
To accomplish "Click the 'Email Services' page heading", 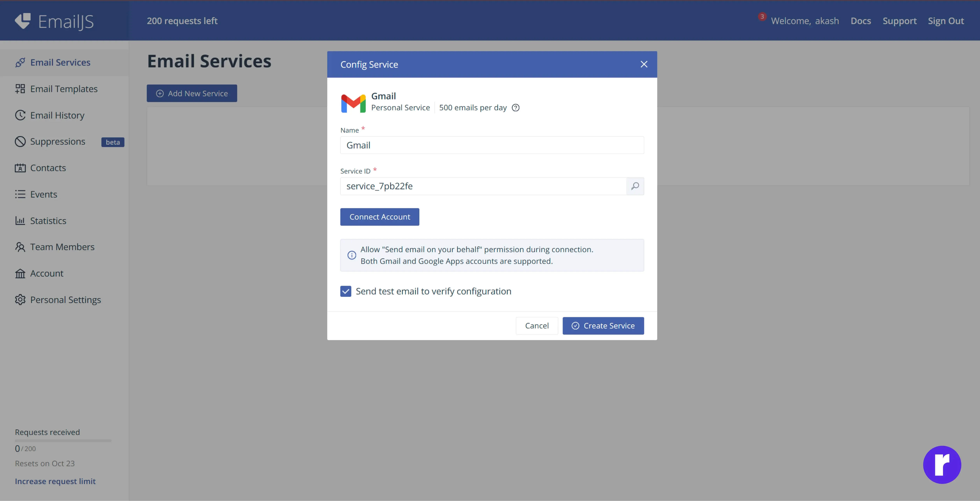I will (209, 61).
